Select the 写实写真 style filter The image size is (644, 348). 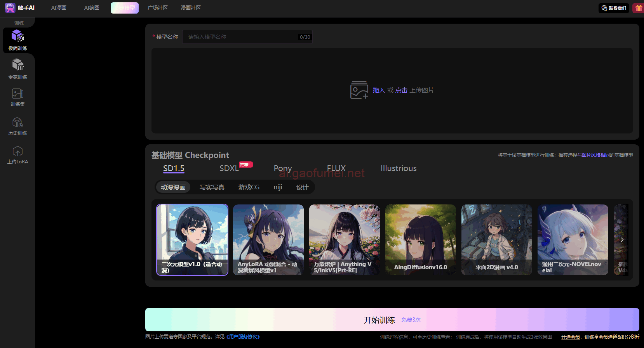click(212, 187)
